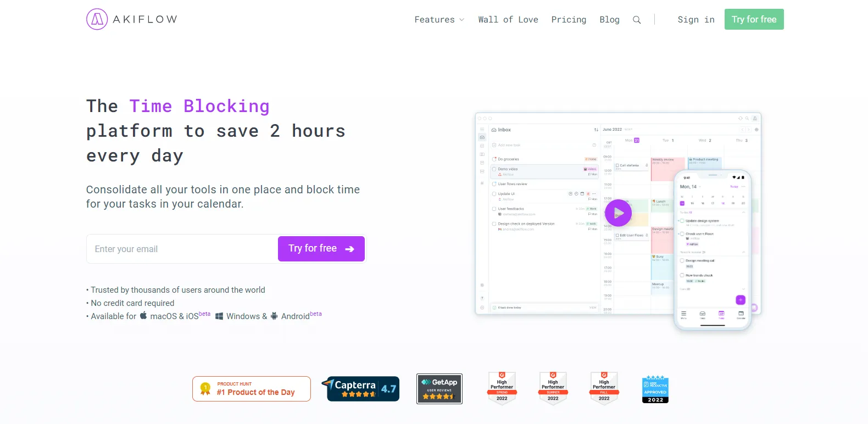Image resolution: width=868 pixels, height=424 pixels.
Task: Check the Update UI task checkbox
Action: 494,194
